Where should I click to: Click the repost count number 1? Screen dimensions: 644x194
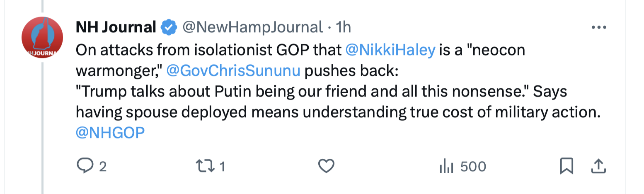[x=222, y=167]
